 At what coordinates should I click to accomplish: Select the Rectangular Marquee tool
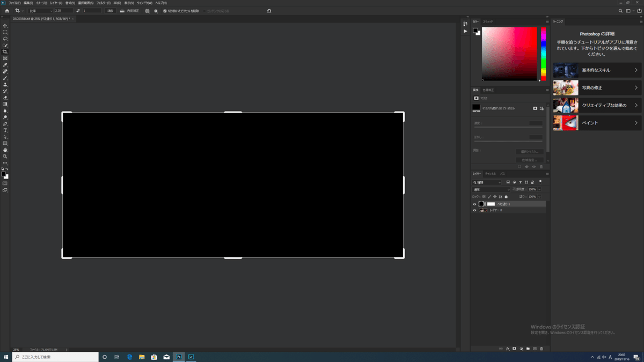point(5,32)
